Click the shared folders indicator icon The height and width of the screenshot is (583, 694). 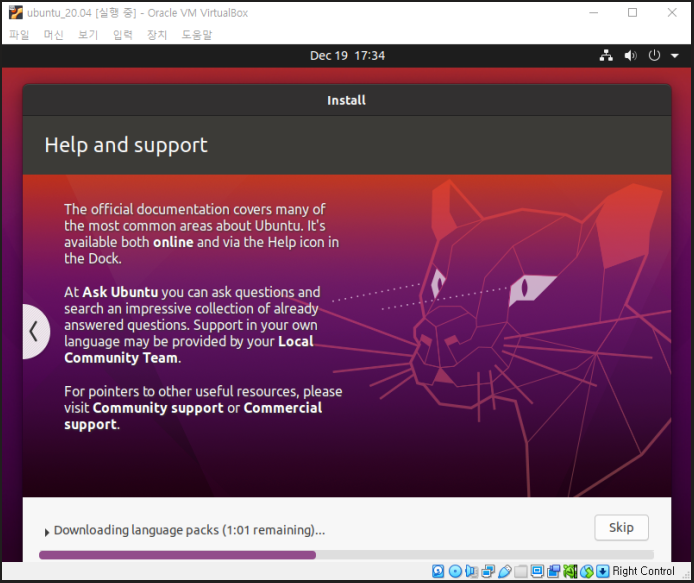521,571
